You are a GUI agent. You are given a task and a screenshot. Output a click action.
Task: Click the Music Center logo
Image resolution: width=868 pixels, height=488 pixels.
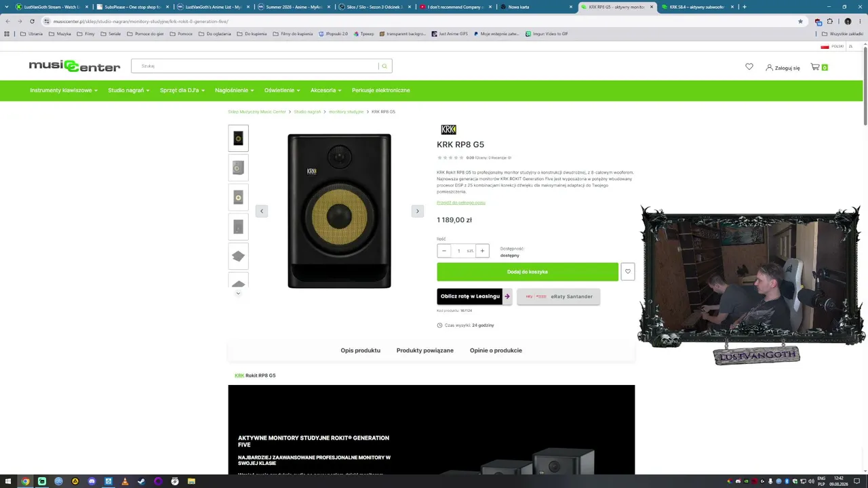click(75, 66)
